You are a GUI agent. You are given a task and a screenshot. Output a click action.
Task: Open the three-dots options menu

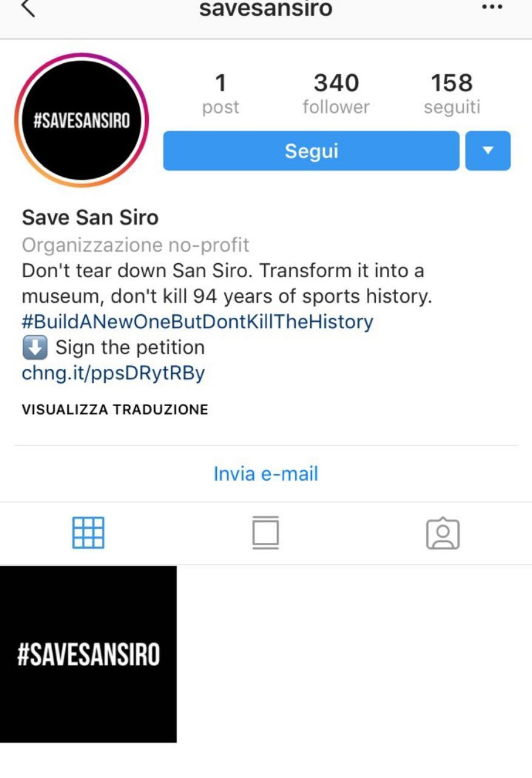click(491, 8)
